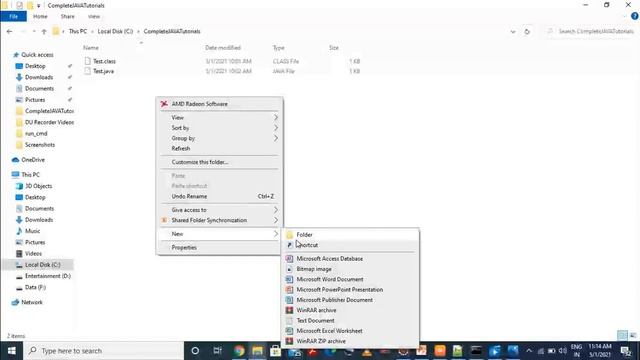Select Undo Rename entry
The image size is (640, 360).
click(220, 196)
